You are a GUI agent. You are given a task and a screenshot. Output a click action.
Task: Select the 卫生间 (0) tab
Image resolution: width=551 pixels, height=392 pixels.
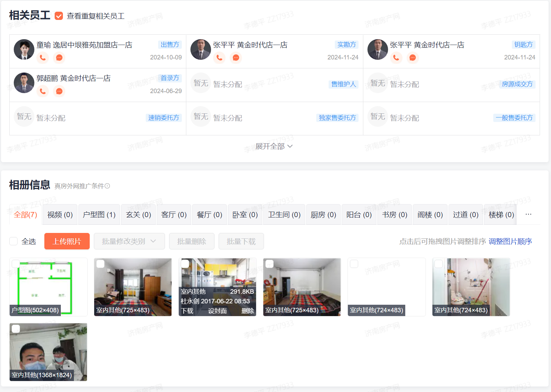284,214
